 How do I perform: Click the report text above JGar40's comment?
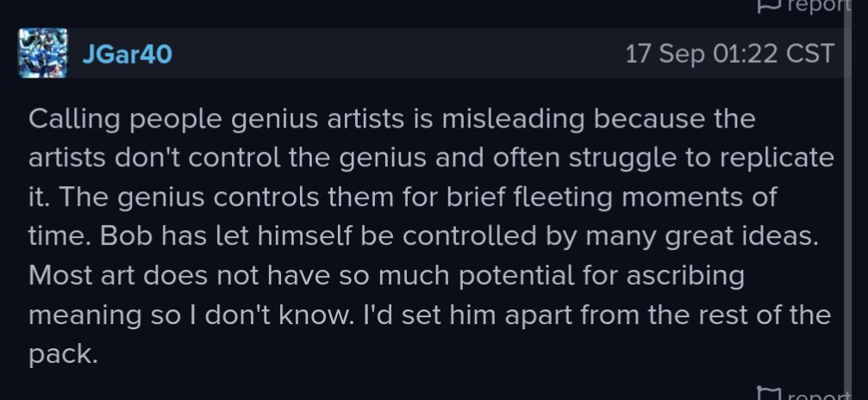[x=818, y=5]
